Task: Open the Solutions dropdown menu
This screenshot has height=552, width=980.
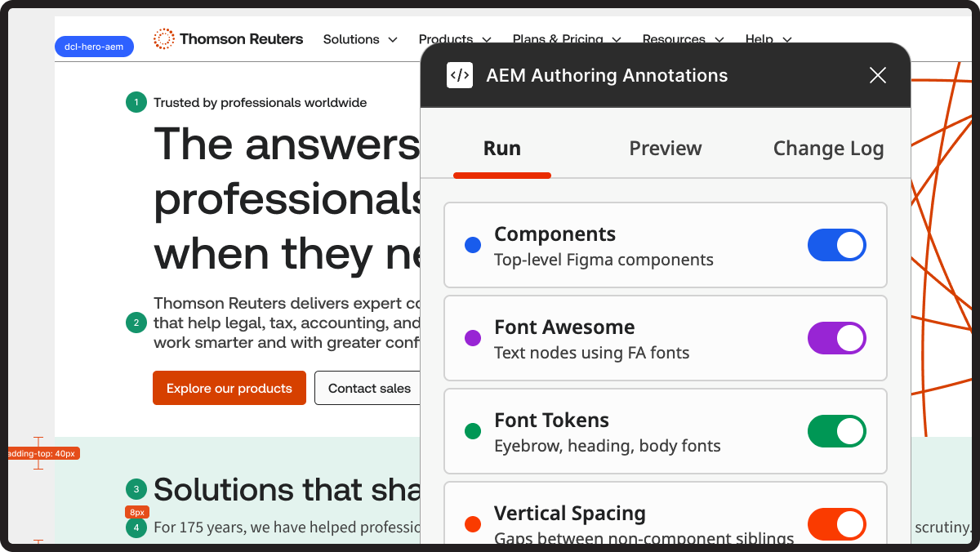Action: [x=360, y=39]
